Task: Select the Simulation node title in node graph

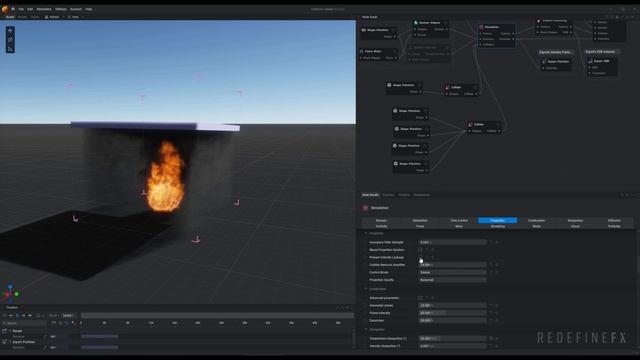Action: [x=492, y=27]
